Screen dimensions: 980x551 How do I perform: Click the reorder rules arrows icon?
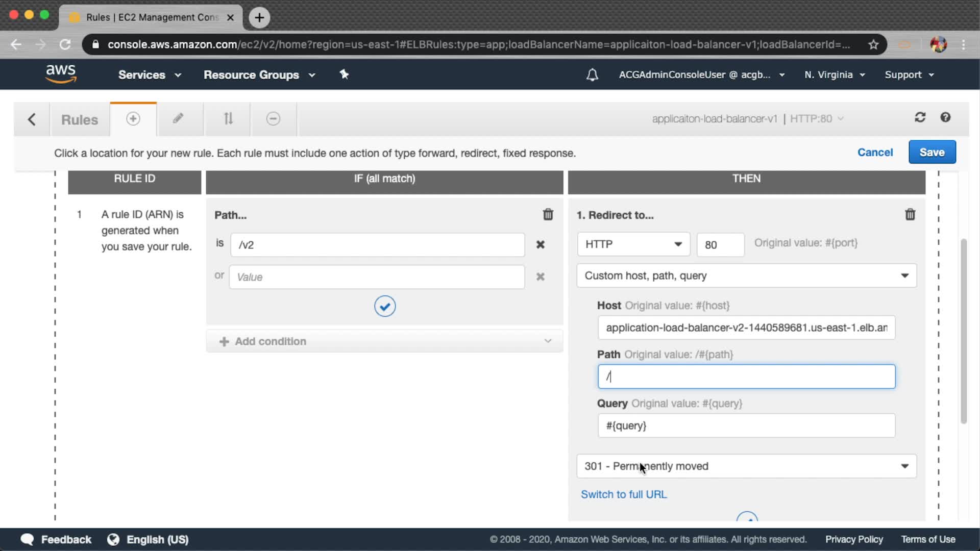(x=228, y=119)
